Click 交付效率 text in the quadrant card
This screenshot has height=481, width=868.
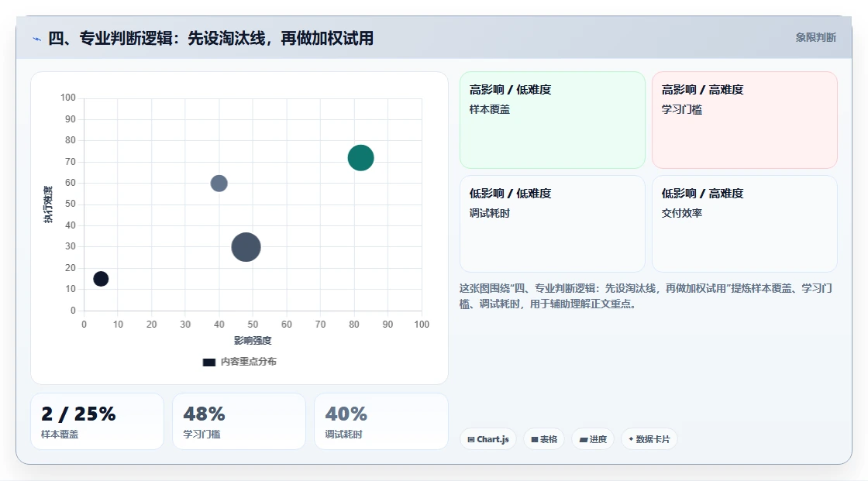click(x=681, y=213)
